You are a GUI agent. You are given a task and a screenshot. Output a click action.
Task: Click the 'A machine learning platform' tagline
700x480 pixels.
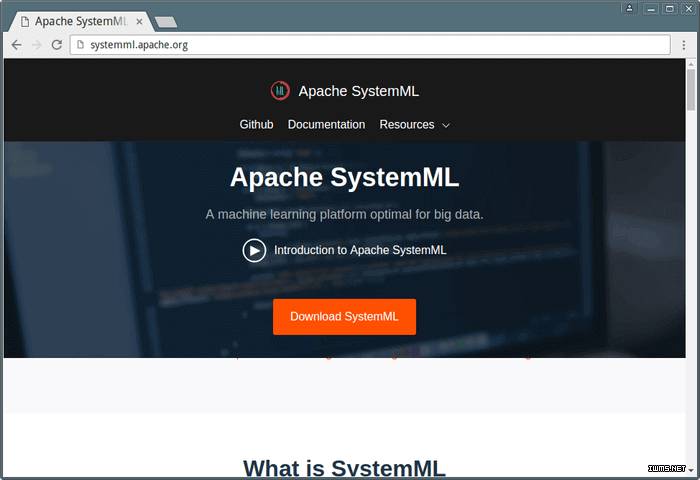click(x=344, y=214)
